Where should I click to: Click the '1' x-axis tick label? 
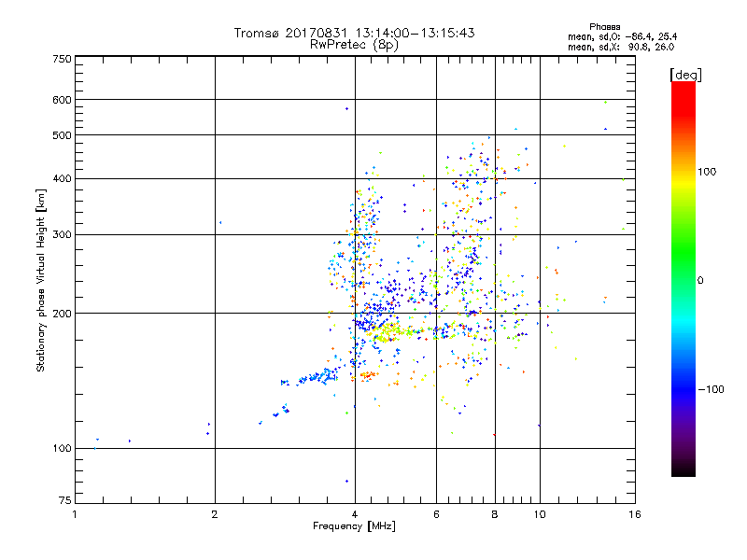[x=75, y=514]
